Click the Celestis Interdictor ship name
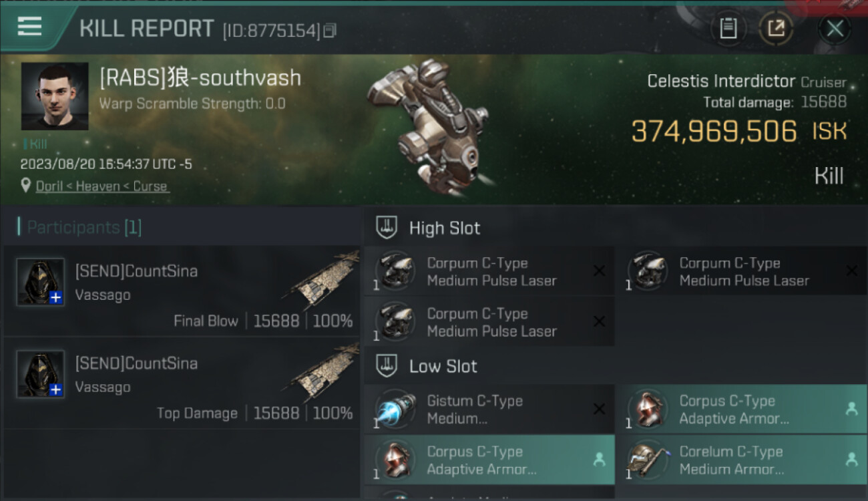Image resolution: width=868 pixels, height=501 pixels. point(721,81)
